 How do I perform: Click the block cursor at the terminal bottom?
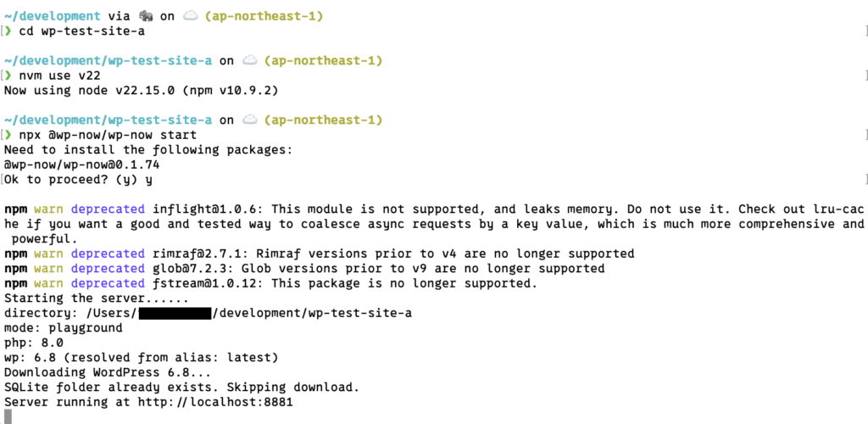[8, 417]
